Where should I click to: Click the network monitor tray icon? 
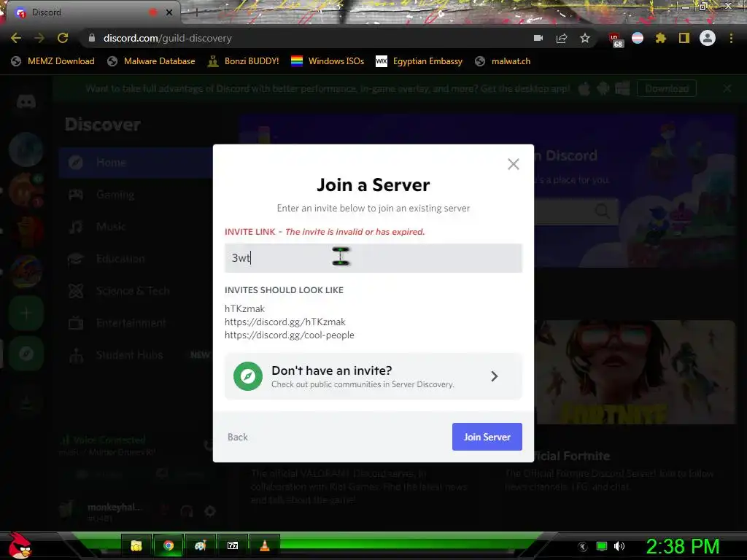click(x=602, y=546)
